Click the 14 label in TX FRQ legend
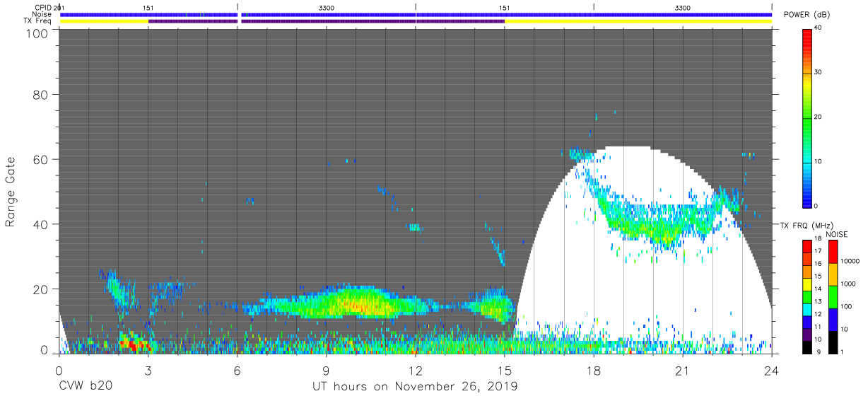This screenshot has width=868, height=401. 817,289
